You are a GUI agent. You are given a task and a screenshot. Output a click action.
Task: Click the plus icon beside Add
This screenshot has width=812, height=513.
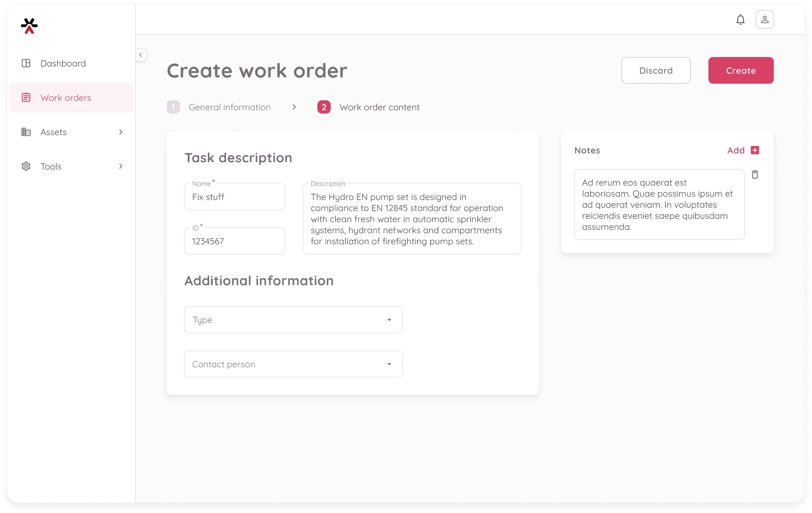[754, 151]
